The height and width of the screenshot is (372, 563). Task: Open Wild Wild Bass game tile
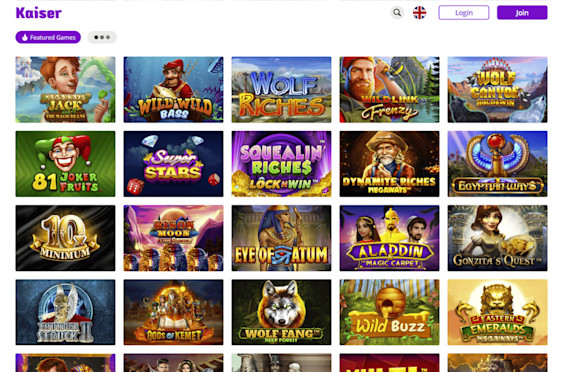[x=173, y=89]
